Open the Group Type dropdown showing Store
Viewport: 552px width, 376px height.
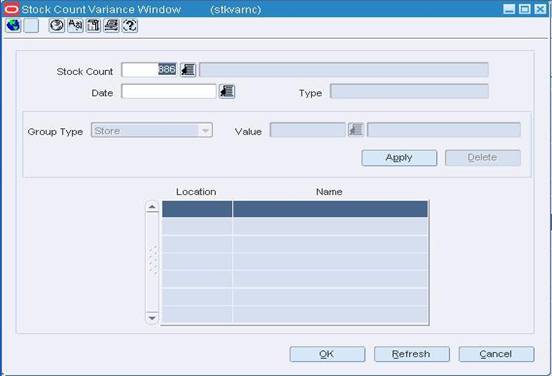[x=152, y=130]
